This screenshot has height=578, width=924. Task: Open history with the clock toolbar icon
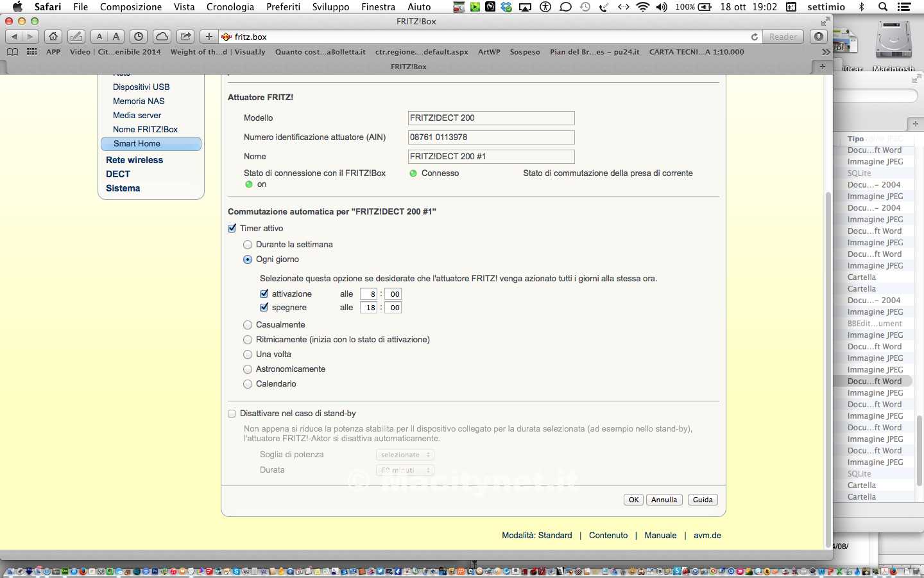click(x=138, y=37)
